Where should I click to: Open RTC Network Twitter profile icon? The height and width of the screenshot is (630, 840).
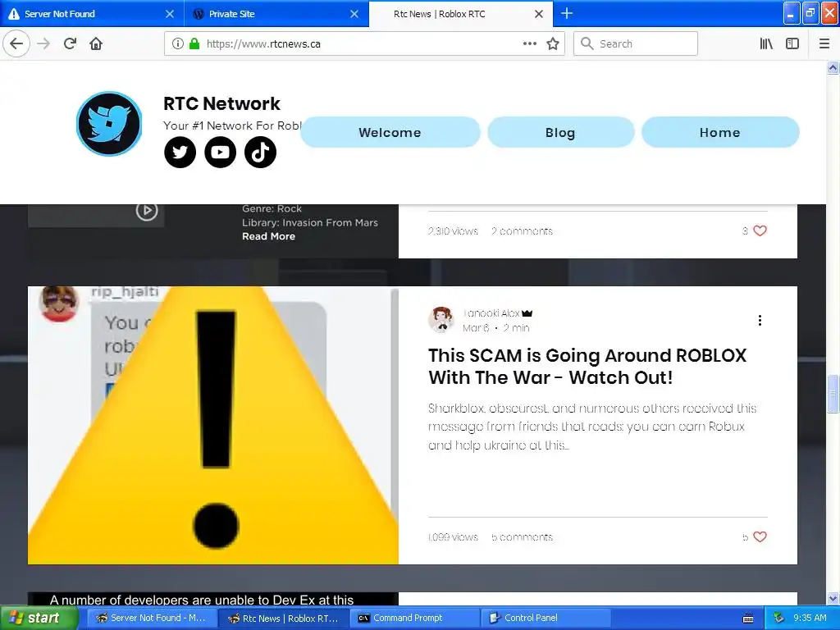(x=180, y=152)
